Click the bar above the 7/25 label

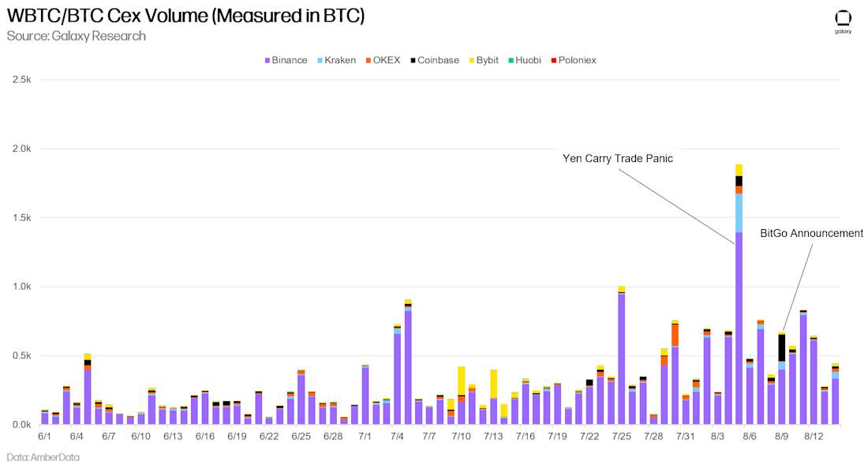tap(622, 355)
